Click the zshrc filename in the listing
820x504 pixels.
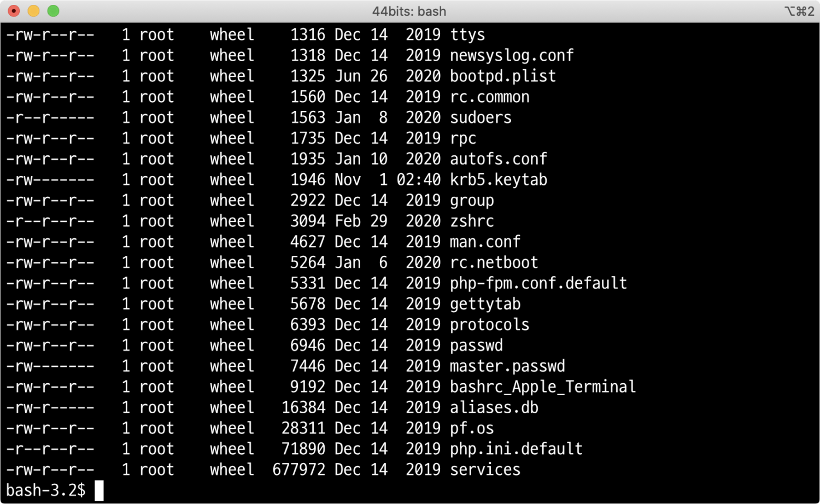472,221
